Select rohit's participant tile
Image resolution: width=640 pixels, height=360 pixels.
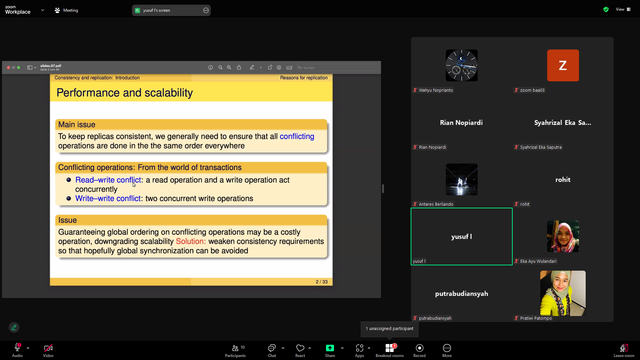pyautogui.click(x=562, y=180)
